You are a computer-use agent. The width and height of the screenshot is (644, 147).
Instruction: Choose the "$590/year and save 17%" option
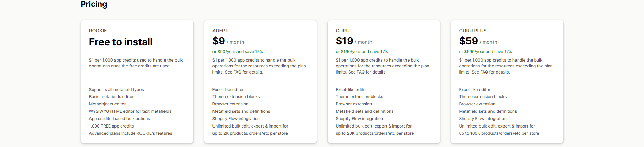pos(485,52)
